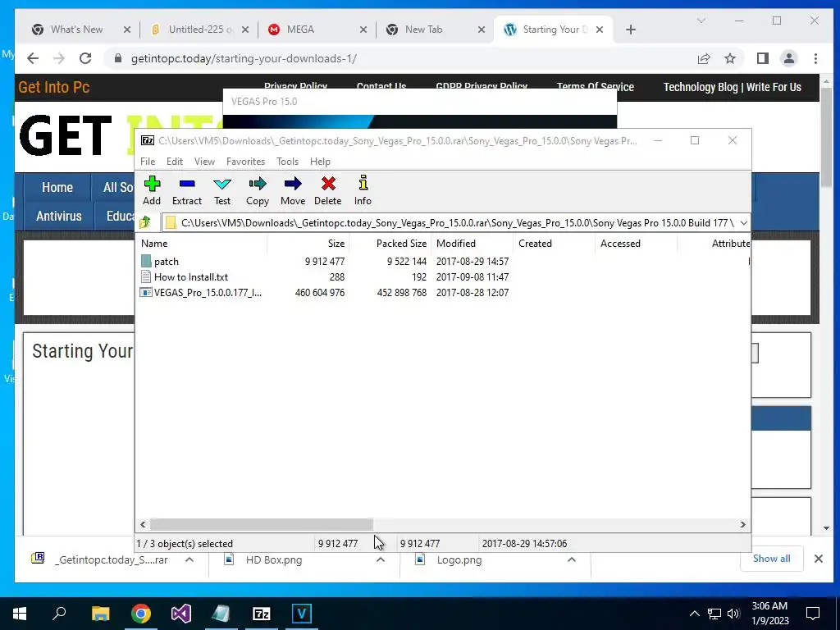The width and height of the screenshot is (840, 630).
Task: Toggle the Chrome side panel icon
Action: 762,58
